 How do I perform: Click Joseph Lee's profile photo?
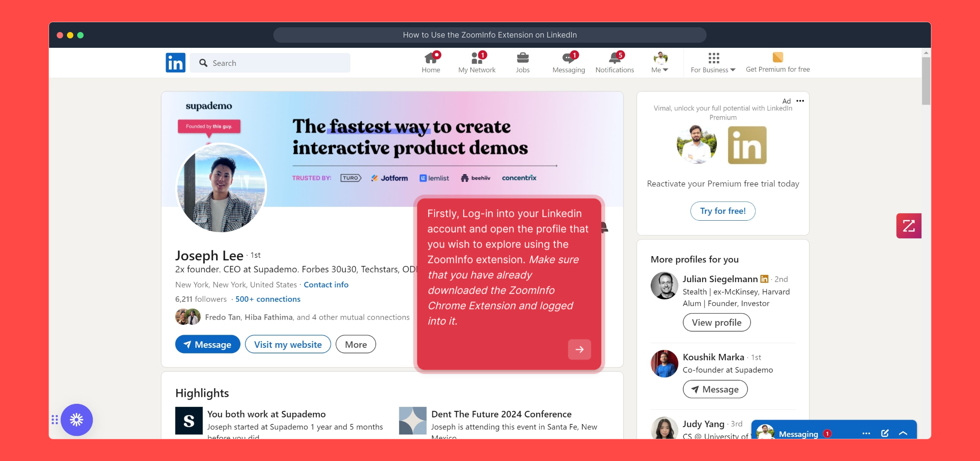(221, 188)
